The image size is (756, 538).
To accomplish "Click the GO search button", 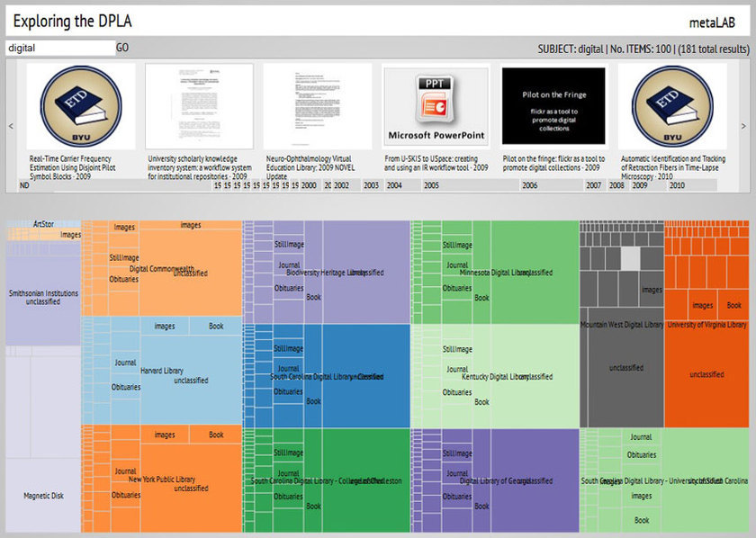I will 122,48.
